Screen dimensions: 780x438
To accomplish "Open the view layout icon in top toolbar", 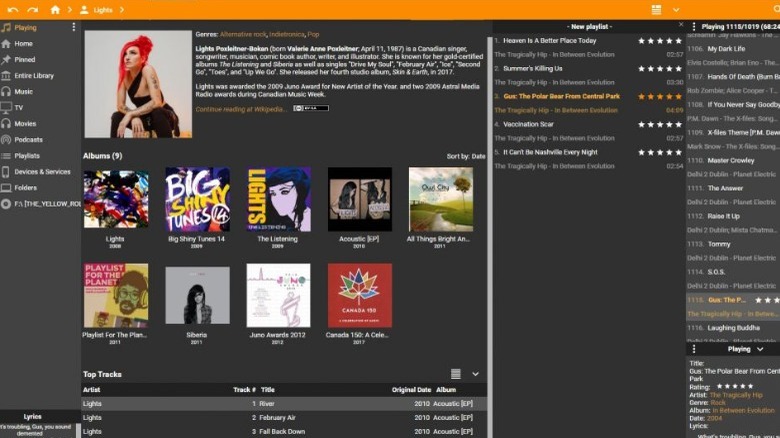I will pyautogui.click(x=656, y=9).
